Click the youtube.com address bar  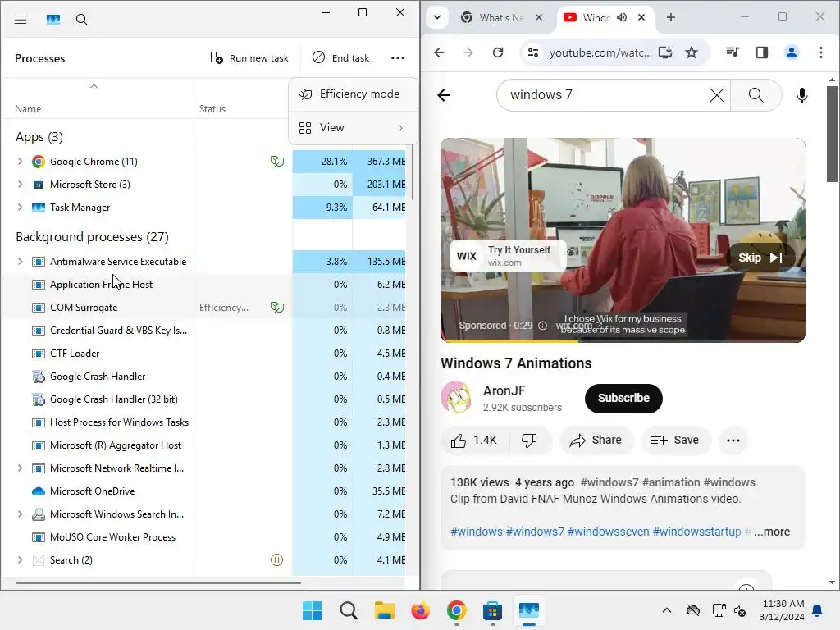(x=600, y=52)
